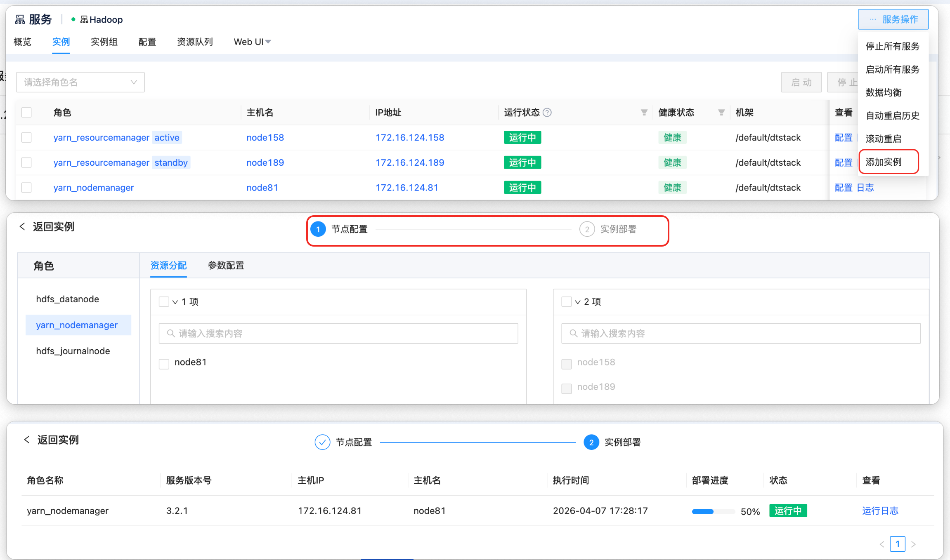Click the step 2 实例部署 circle icon
950x560 pixels.
click(587, 229)
